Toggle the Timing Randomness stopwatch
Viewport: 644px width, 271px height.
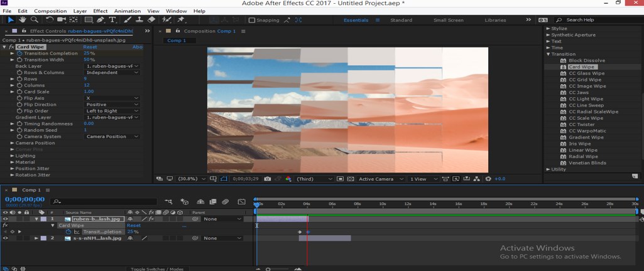tap(19, 124)
